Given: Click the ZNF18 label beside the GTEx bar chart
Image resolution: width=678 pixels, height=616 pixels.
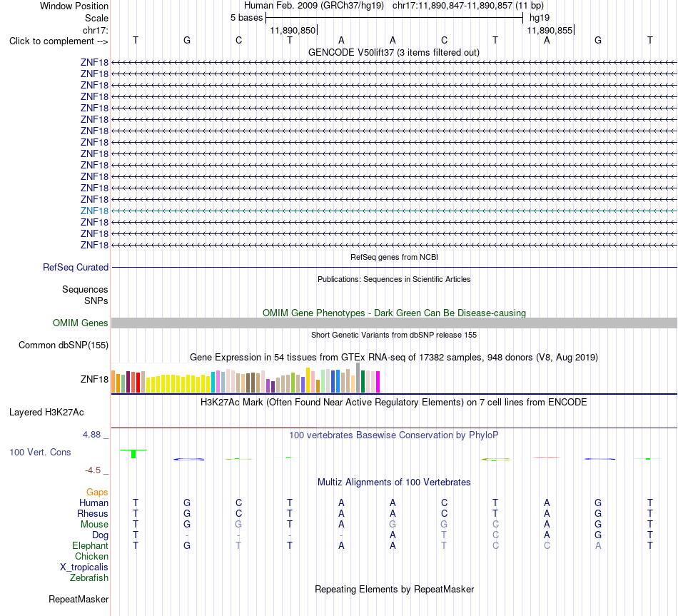Looking at the screenshot, I should click(94, 379).
